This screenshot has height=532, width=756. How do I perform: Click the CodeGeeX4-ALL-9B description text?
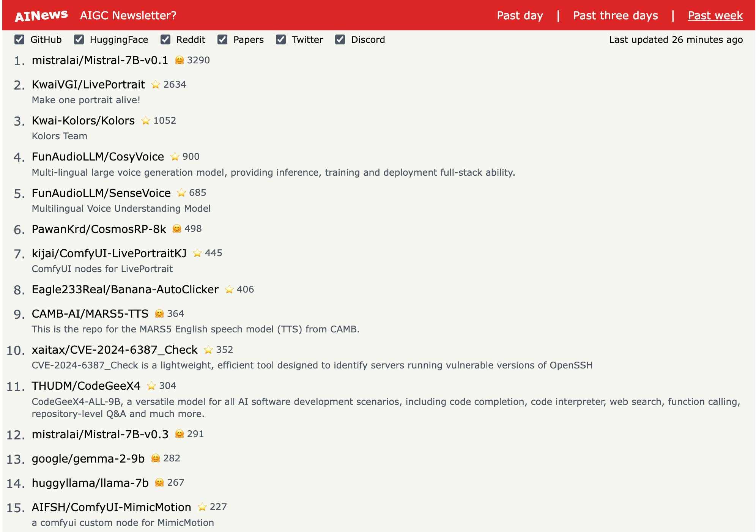[x=386, y=408]
